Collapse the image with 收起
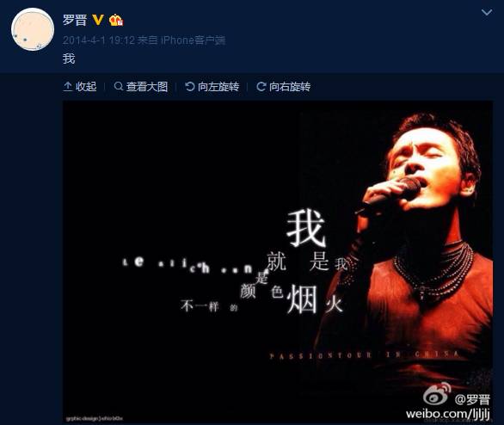Image resolution: width=504 pixels, height=425 pixels. [x=80, y=87]
